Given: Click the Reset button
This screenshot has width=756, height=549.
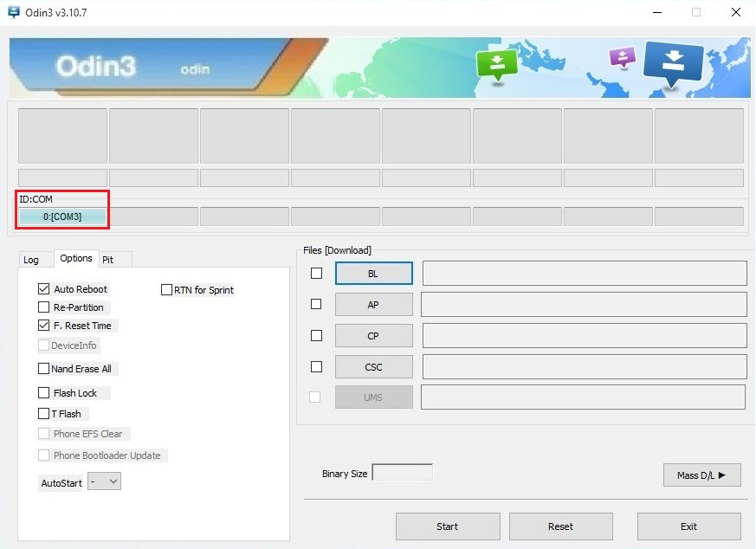Looking at the screenshot, I should click(x=561, y=526).
